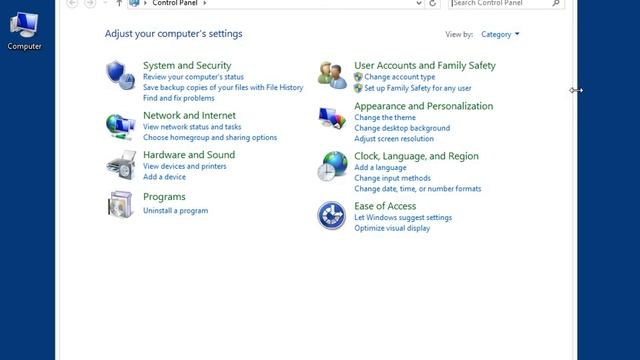Click the search magnifier icon
The image size is (640, 360).
click(x=556, y=3)
